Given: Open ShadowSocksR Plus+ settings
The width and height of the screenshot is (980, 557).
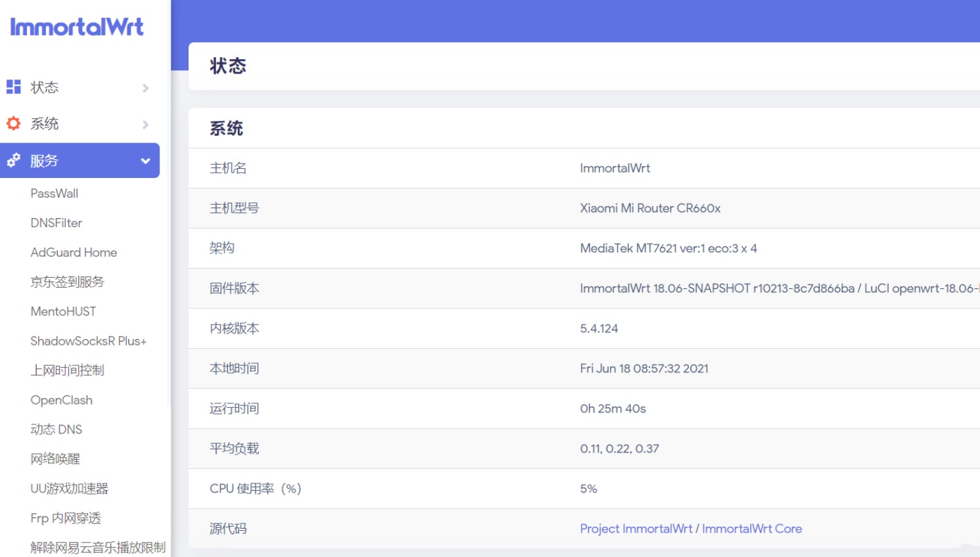Looking at the screenshot, I should 88,340.
